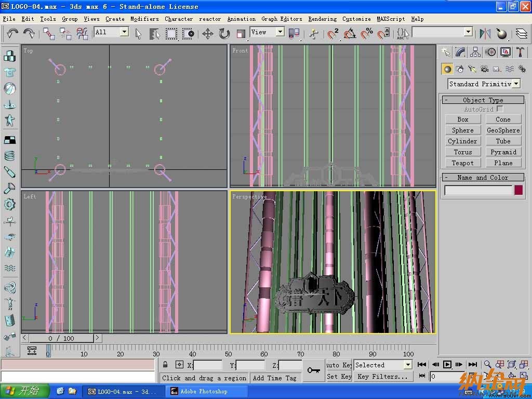Select the Cameras category icon

coord(485,69)
